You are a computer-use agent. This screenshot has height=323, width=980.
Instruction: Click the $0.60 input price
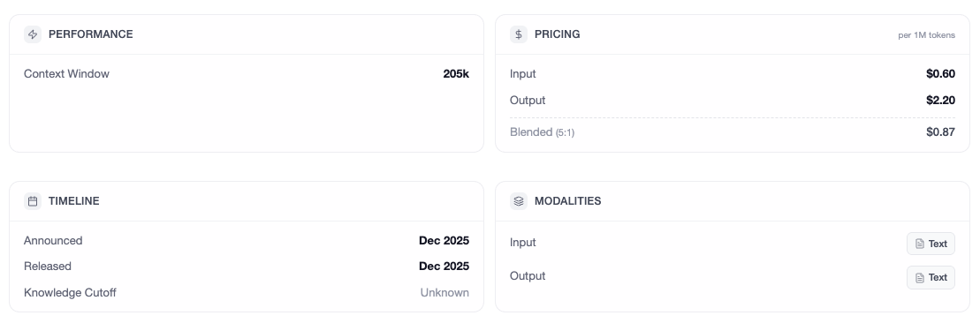click(x=940, y=74)
